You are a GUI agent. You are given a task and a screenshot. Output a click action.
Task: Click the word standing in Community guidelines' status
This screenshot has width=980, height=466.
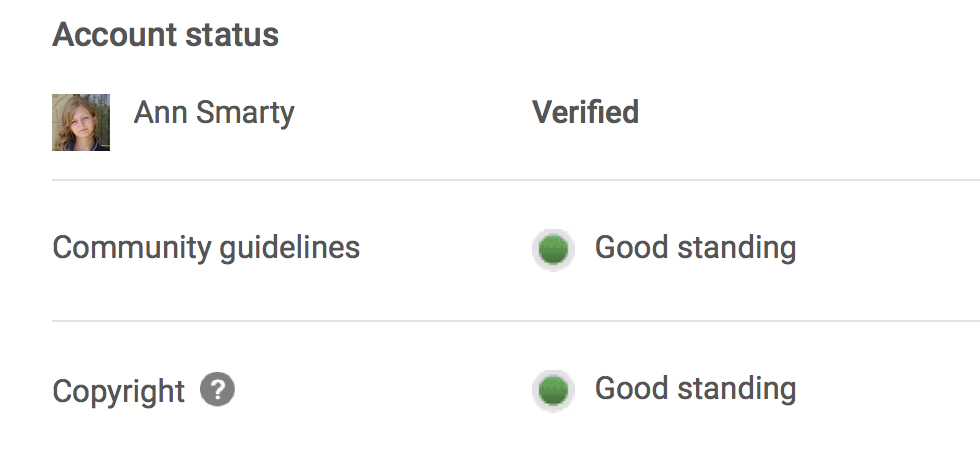point(737,249)
